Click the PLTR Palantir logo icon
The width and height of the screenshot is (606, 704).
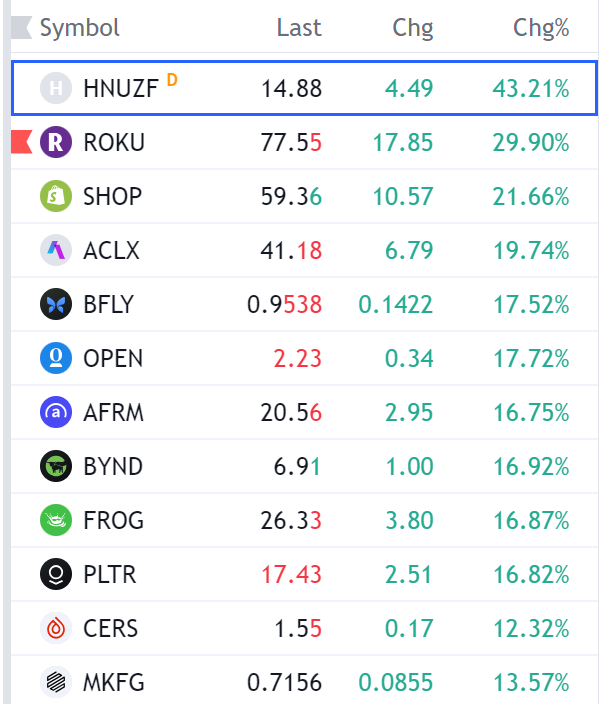pyautogui.click(x=56, y=574)
